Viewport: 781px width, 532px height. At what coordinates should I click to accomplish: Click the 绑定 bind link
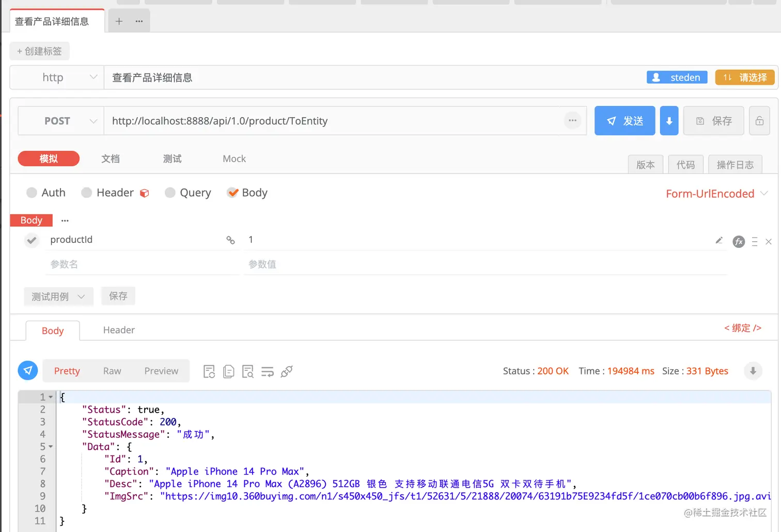point(743,328)
